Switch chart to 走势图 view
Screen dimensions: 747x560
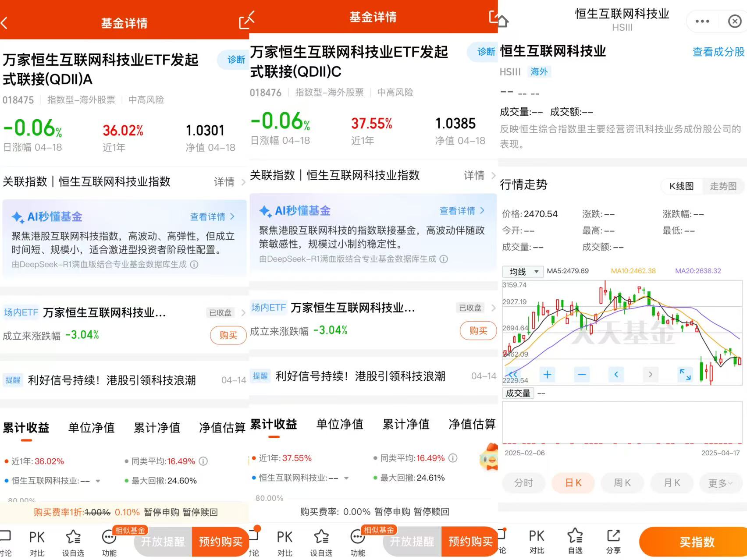click(723, 186)
